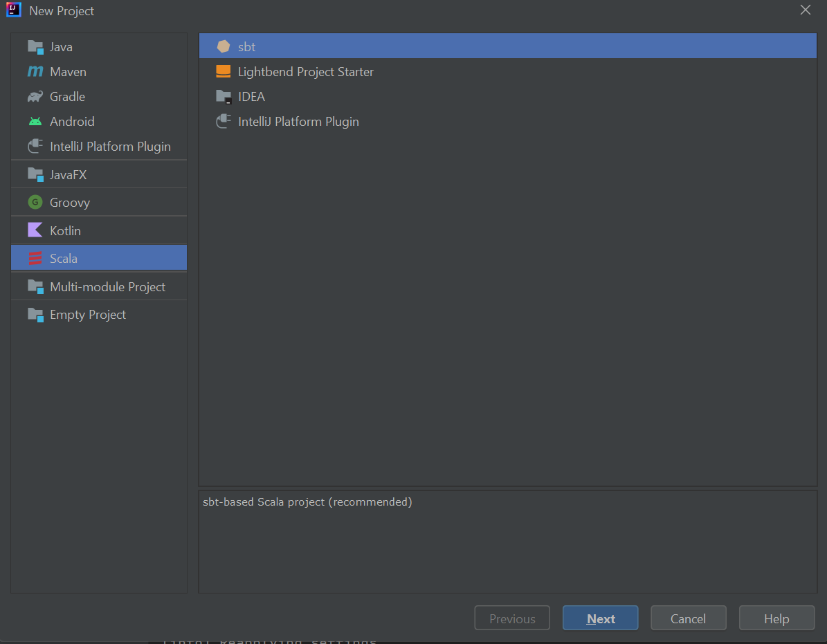Select Gradle label in the sidebar
The height and width of the screenshot is (644, 827).
click(x=68, y=96)
